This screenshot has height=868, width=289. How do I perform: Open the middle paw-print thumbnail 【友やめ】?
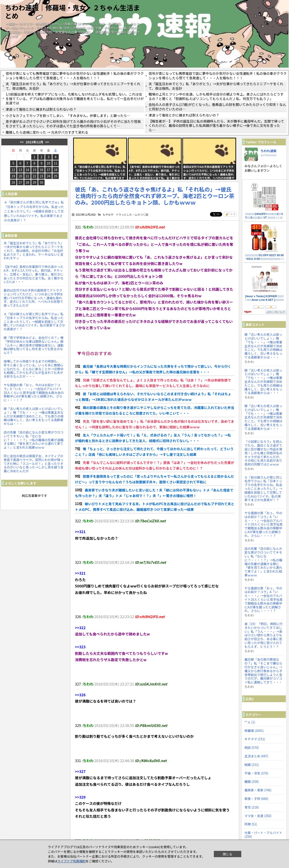(154, 159)
